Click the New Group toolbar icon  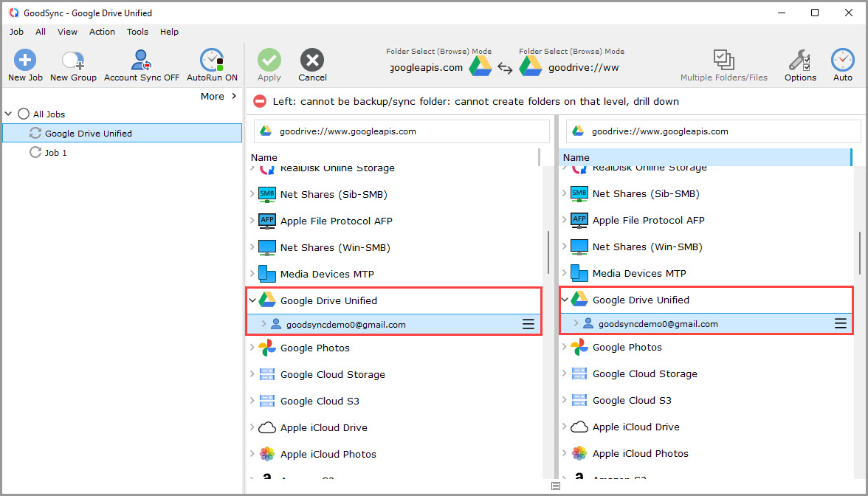[73, 60]
